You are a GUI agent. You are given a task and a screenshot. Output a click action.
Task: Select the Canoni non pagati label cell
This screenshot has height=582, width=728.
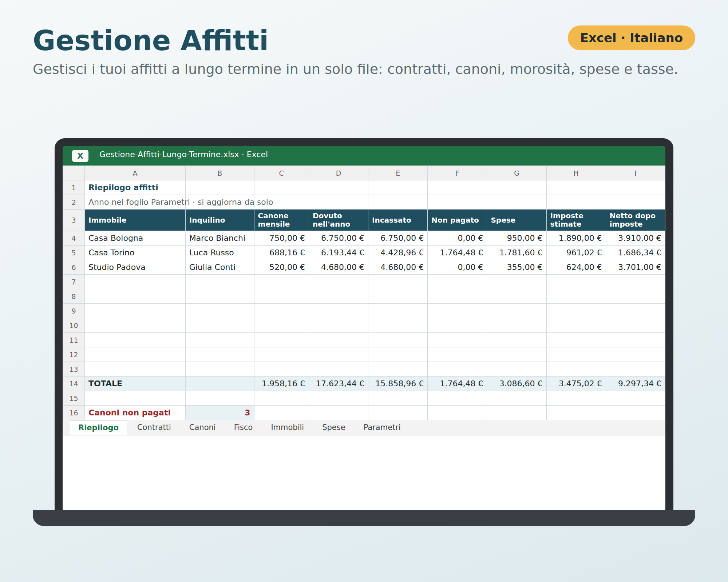(x=135, y=413)
